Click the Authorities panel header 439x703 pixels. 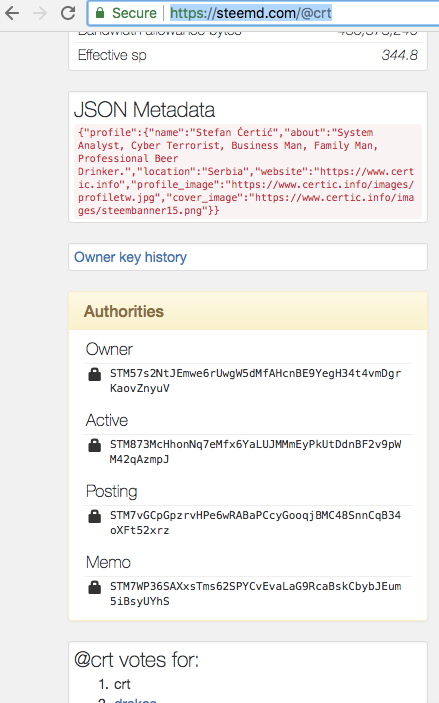248,311
